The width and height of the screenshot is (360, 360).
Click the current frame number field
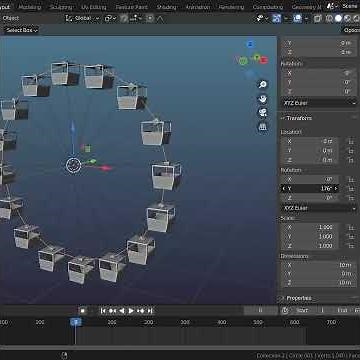click(x=260, y=310)
